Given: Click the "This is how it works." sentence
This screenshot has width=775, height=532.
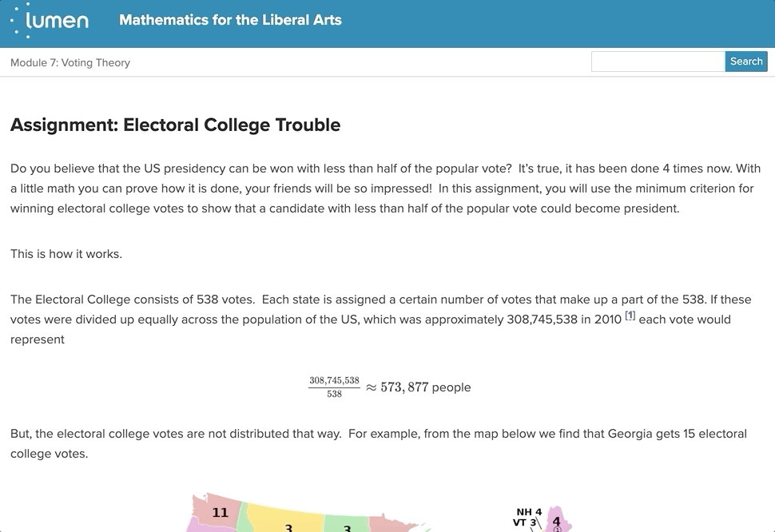Looking at the screenshot, I should click(66, 254).
